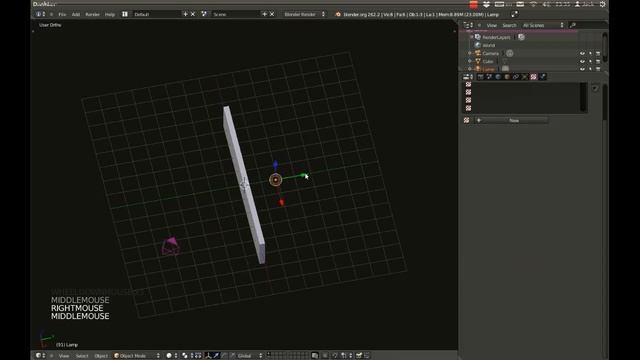The height and width of the screenshot is (360, 640).
Task: Switch to Object Constraints properties tab
Action: [516, 77]
